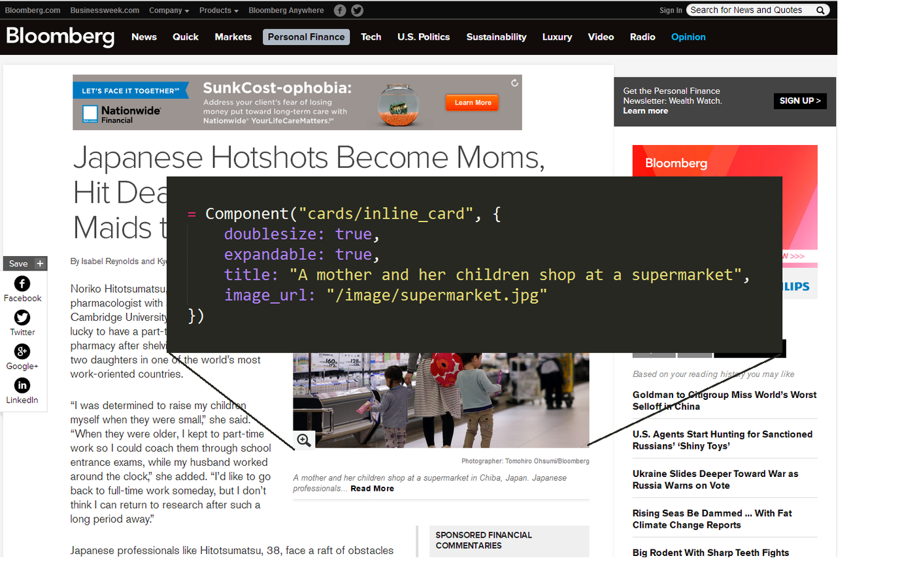This screenshot has height=588, width=917.
Task: Open Goldman to Citigroup Miss article
Action: pyautogui.click(x=724, y=400)
